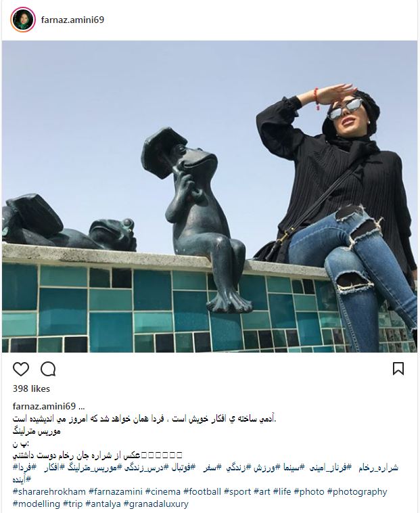Save the post with the bookmark icon
Screen dimensions: 420x513
click(398, 369)
